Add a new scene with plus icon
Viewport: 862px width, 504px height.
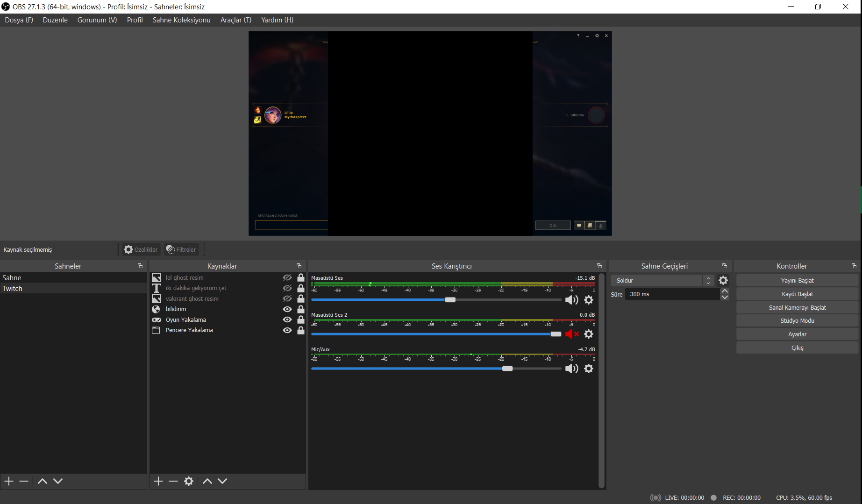(9, 481)
